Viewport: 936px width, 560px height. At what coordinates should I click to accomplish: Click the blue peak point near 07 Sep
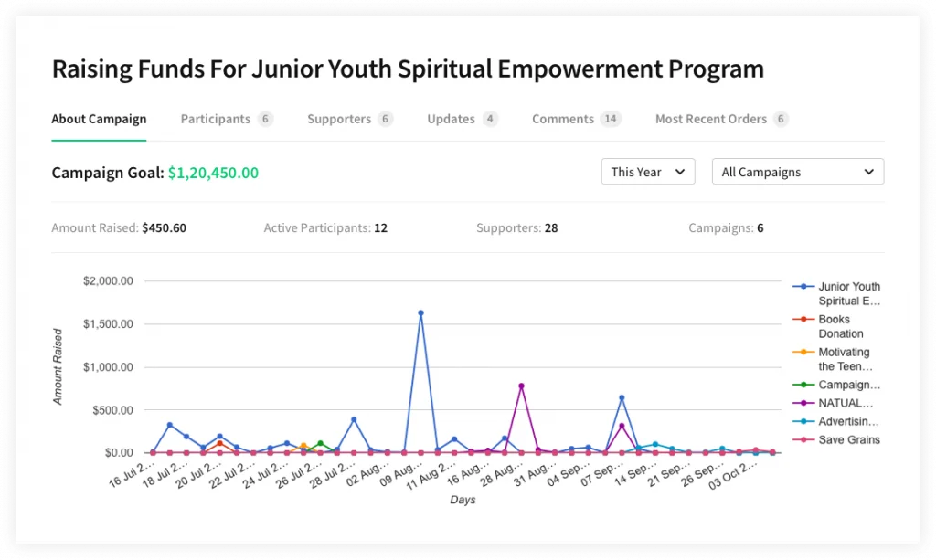[x=622, y=397]
